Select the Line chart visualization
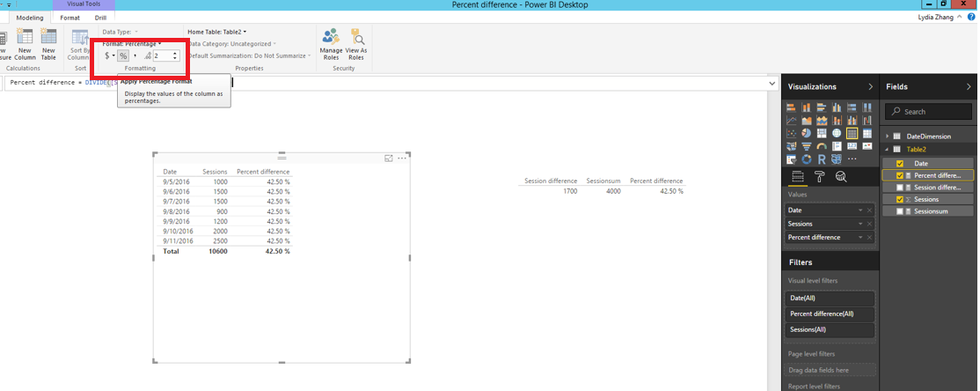The width and height of the screenshot is (980, 391). coord(791,120)
